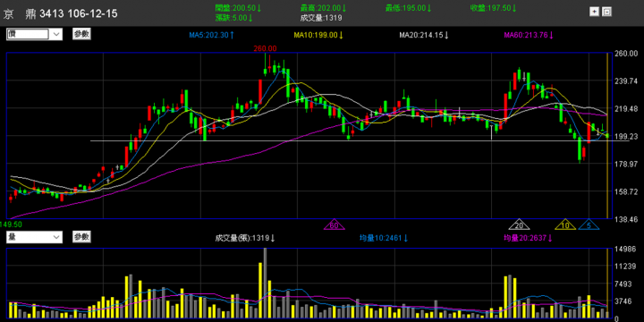Click the MA60:213.76 legend label

click(x=529, y=35)
